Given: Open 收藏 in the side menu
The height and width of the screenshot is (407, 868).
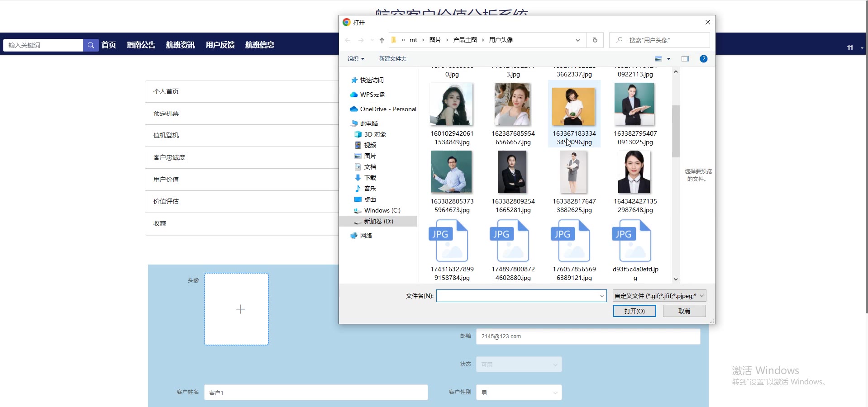Looking at the screenshot, I should [x=242, y=223].
